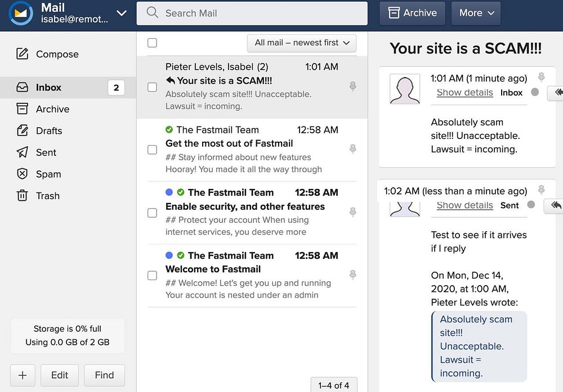Select the 'Get the most out of Fastmail' checkbox

pos(152,150)
